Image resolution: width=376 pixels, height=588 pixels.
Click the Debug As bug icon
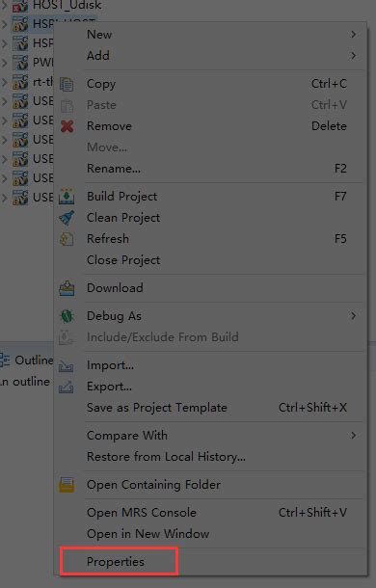pos(67,316)
